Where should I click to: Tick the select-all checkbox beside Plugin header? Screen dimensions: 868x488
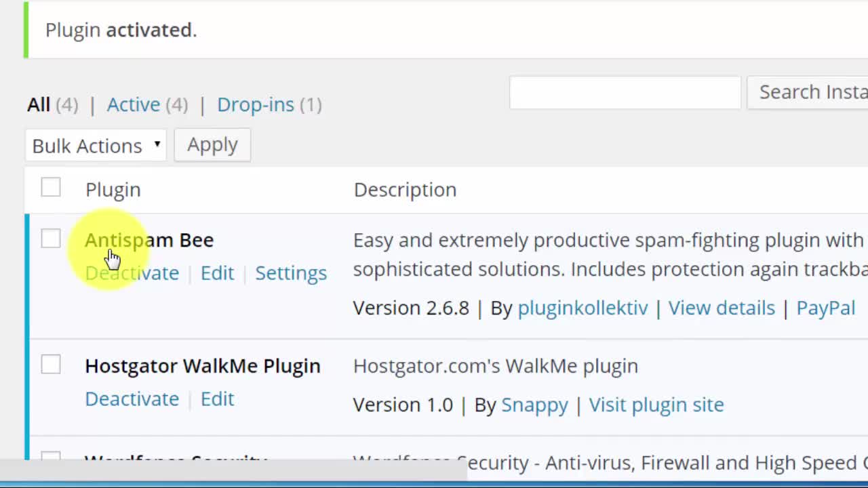[51, 188]
